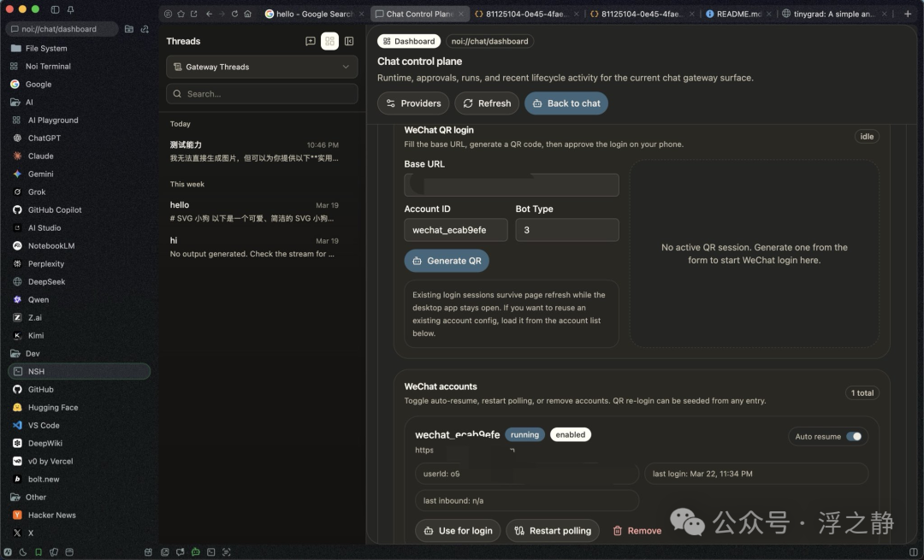Click the Account ID field
This screenshot has width=924, height=560.
tap(455, 230)
